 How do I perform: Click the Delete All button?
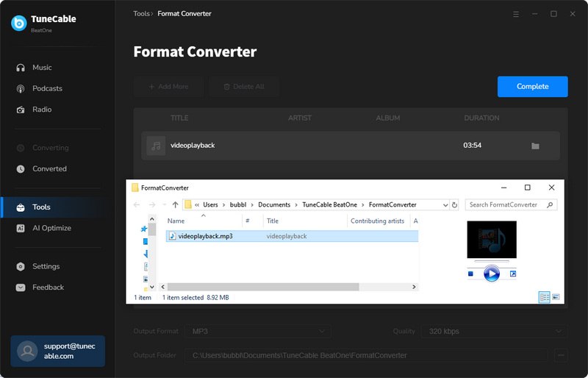(x=244, y=87)
